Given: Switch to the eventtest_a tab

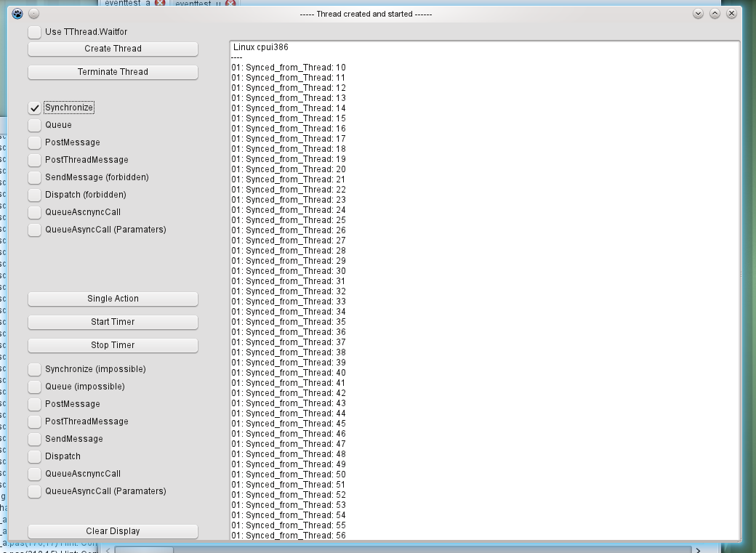Looking at the screenshot, I should point(127,4).
